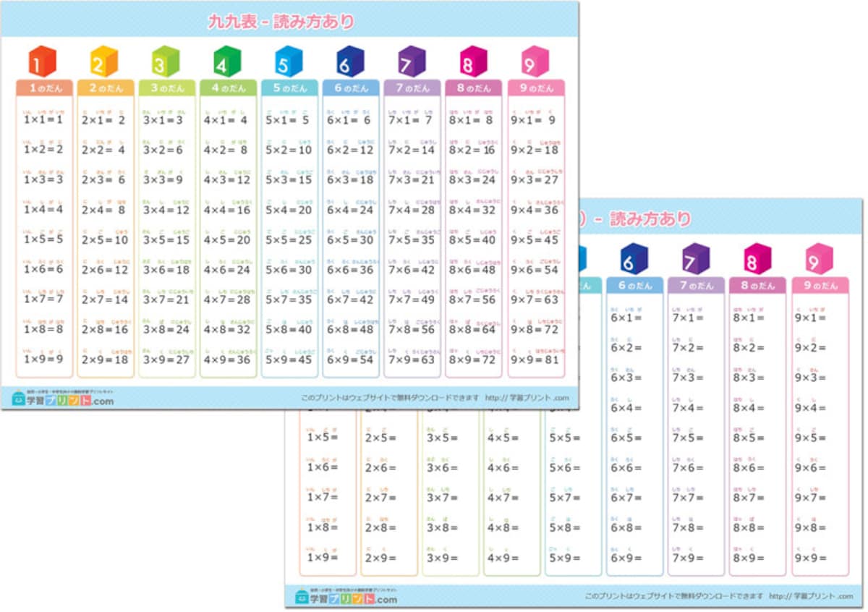Select the 3のだん column header

coord(167,88)
